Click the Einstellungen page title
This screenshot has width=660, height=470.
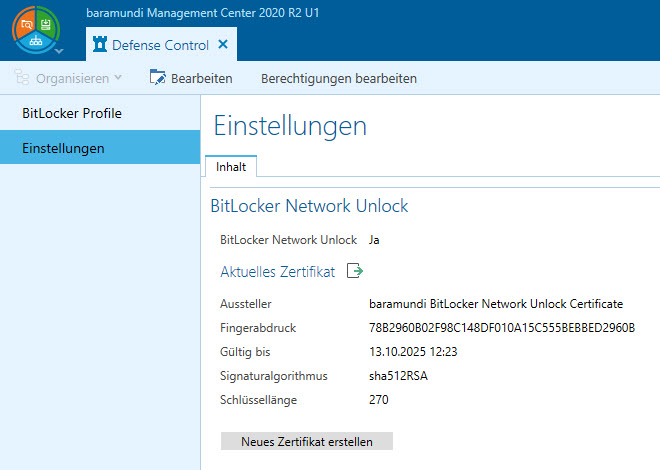click(290, 126)
